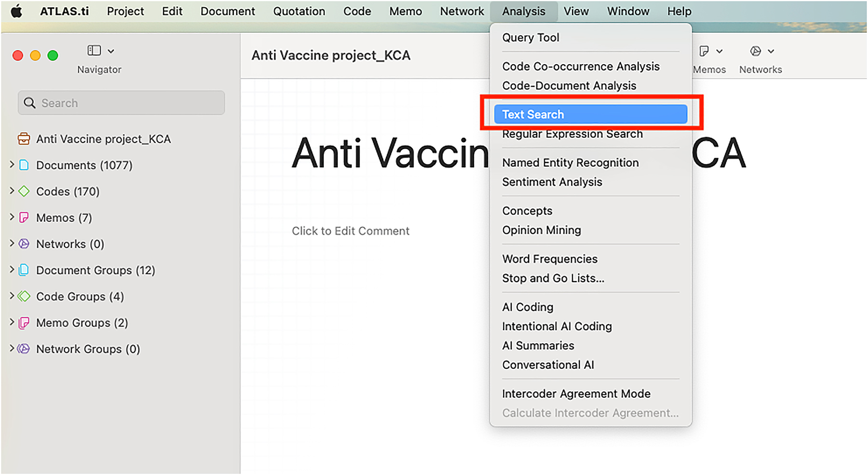The height and width of the screenshot is (475, 868).
Task: Click the Code Groups icon
Action: 24,297
